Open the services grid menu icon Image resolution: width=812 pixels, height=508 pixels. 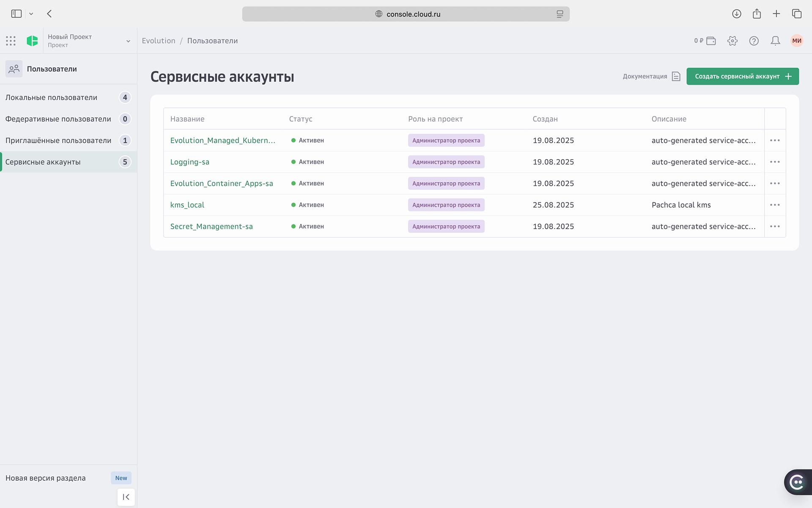pyautogui.click(x=11, y=41)
